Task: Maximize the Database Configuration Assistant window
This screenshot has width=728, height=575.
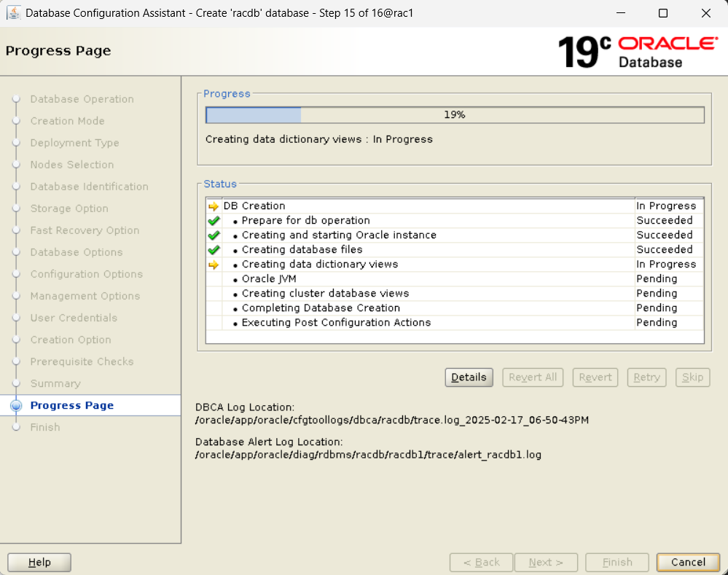Action: point(663,13)
